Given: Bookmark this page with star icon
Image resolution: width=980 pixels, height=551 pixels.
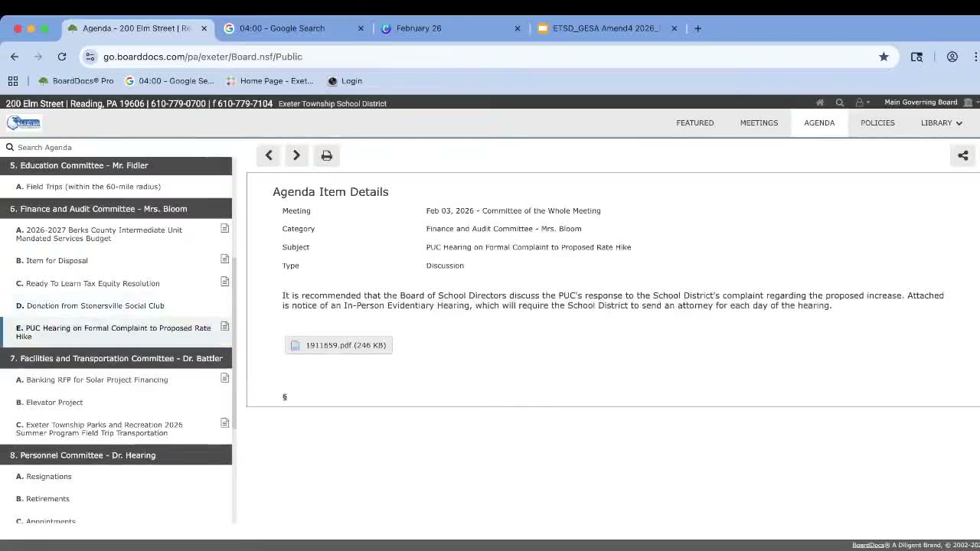Looking at the screenshot, I should (884, 57).
